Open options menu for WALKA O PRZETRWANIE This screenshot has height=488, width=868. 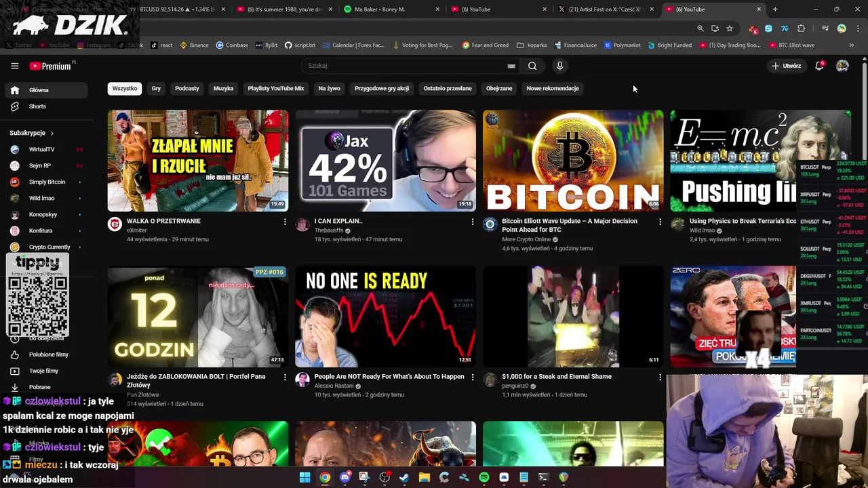tap(285, 222)
